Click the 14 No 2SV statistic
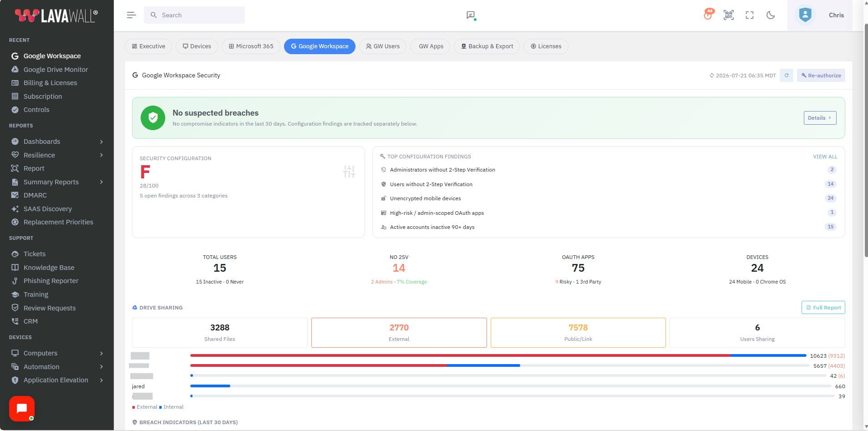This screenshot has width=868, height=431. coord(399,268)
